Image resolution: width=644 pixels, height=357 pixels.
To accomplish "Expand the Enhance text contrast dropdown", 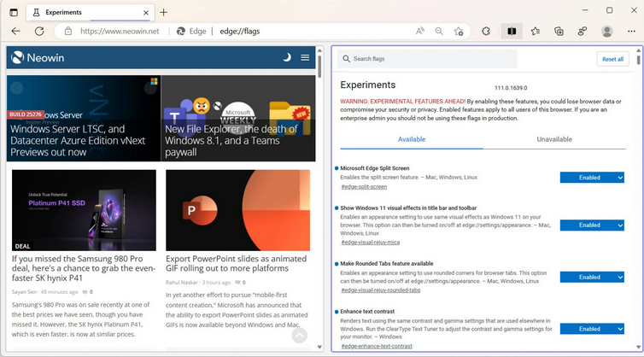I will (592, 329).
